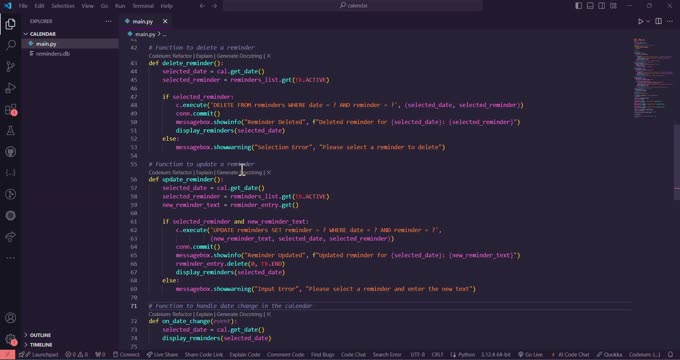Click the errors and warnings count in the status bar
Screen dimensions: 680x360
pos(76,355)
